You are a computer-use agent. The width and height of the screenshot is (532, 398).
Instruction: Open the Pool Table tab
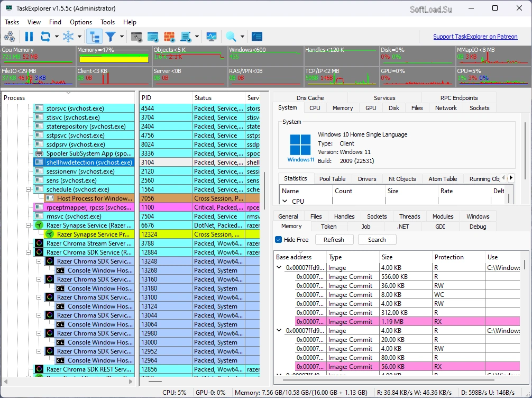(332, 179)
